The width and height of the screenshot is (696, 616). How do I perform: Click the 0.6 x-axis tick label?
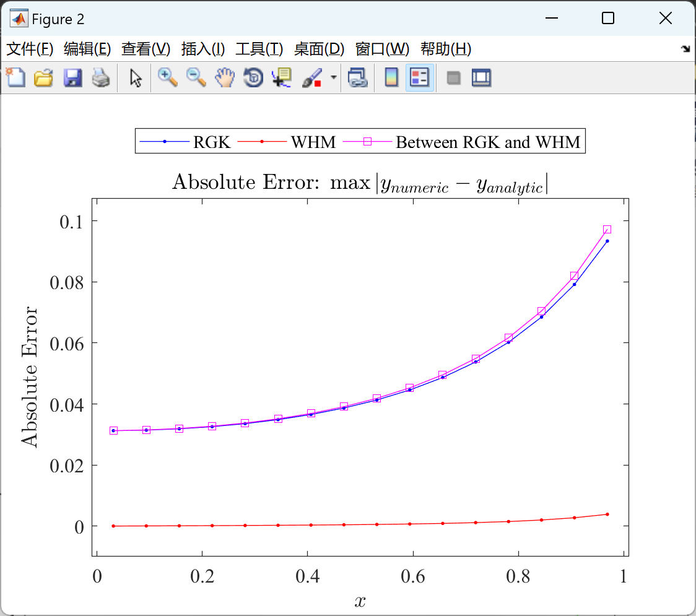[413, 576]
